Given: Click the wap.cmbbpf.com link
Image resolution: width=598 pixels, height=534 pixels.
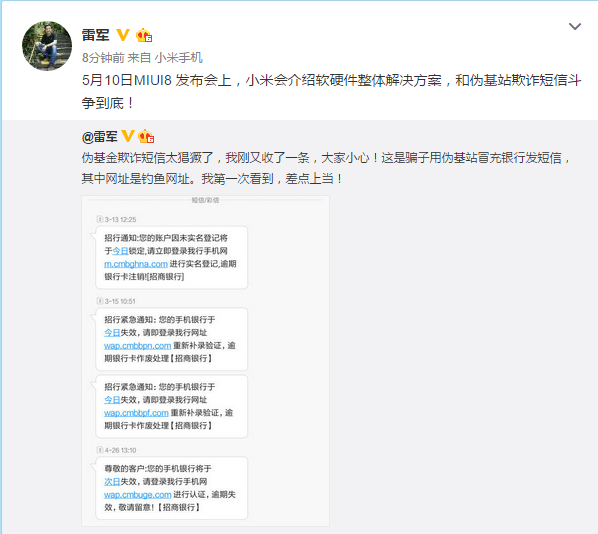Looking at the screenshot, I should click(x=136, y=413).
